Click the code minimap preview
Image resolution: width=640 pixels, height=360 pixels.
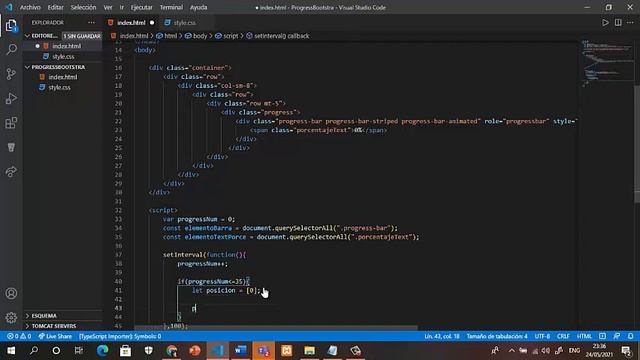(x=607, y=63)
